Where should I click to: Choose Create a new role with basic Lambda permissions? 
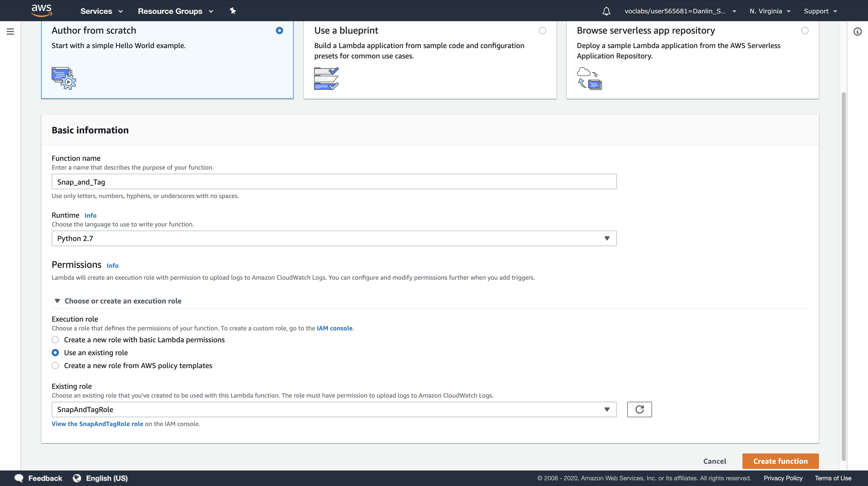point(55,340)
